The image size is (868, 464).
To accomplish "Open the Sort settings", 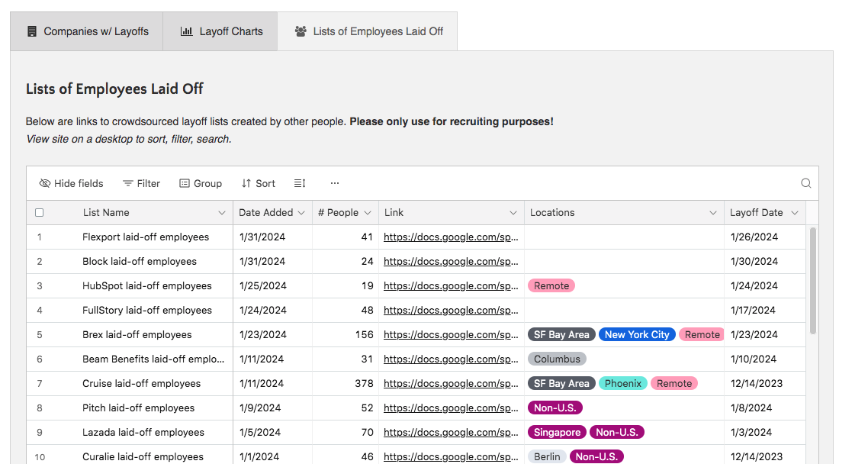I will pos(258,183).
